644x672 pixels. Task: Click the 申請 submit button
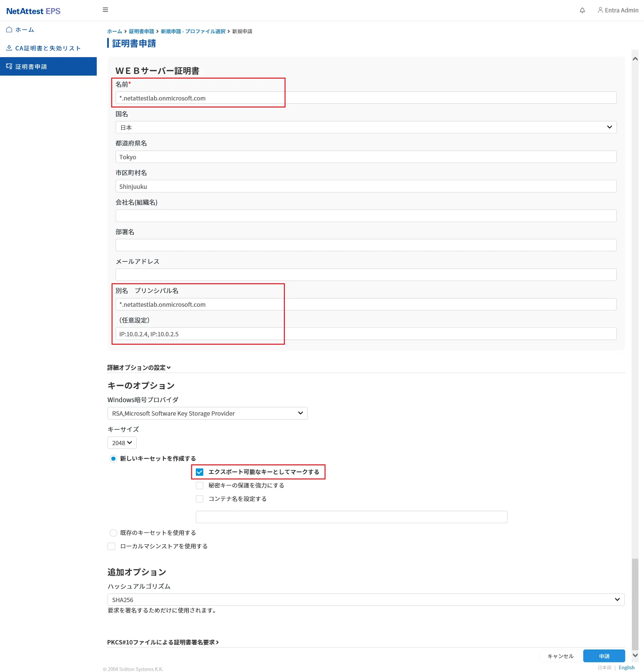pyautogui.click(x=604, y=656)
